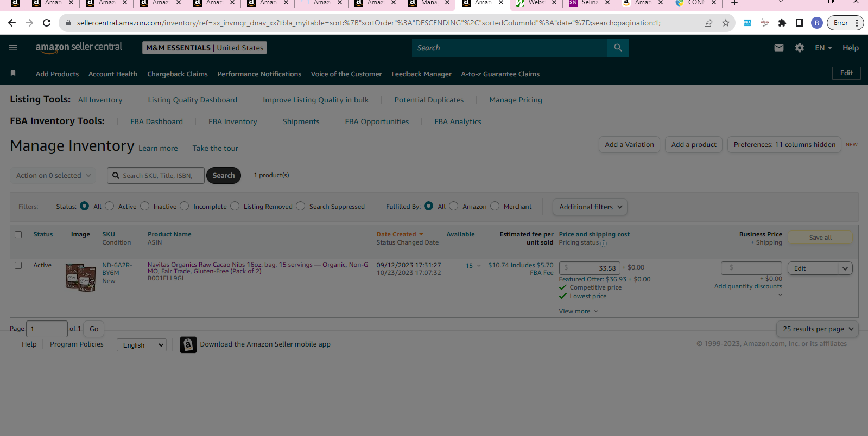
Task: Go forward in browser history
Action: pyautogui.click(x=29, y=23)
